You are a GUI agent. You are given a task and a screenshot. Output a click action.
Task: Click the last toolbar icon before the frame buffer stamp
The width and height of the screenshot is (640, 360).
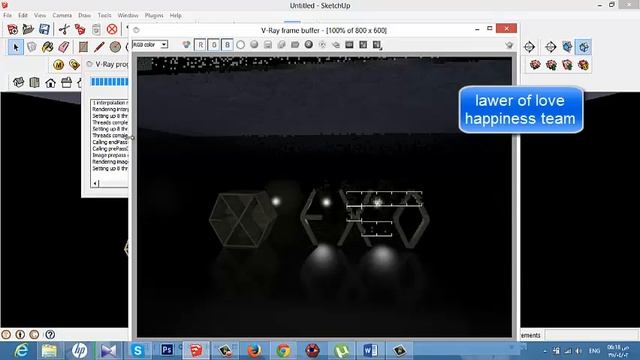coord(377,45)
